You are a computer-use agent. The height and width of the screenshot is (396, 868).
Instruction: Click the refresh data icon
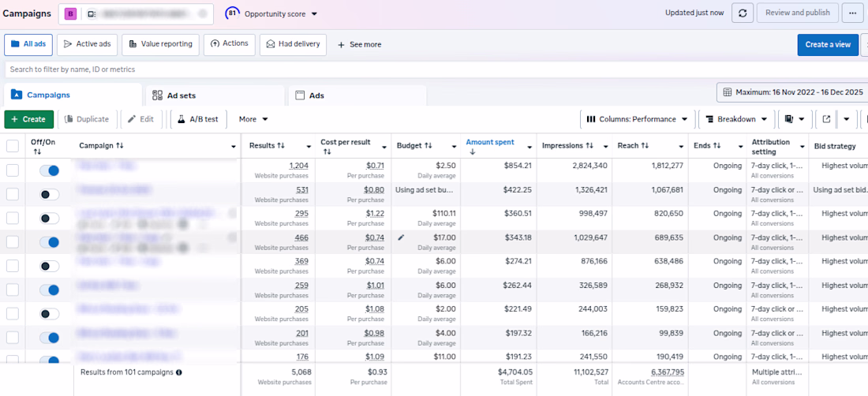click(x=743, y=13)
